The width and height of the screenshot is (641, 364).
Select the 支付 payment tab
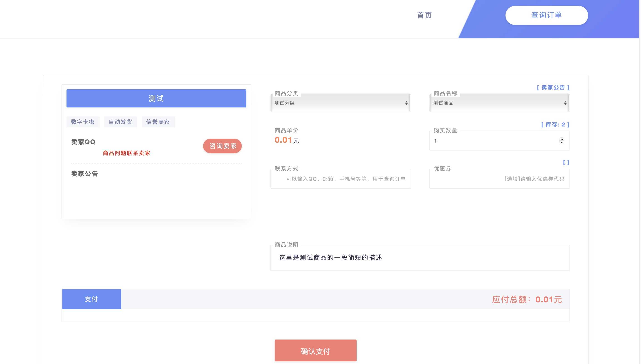(91, 299)
